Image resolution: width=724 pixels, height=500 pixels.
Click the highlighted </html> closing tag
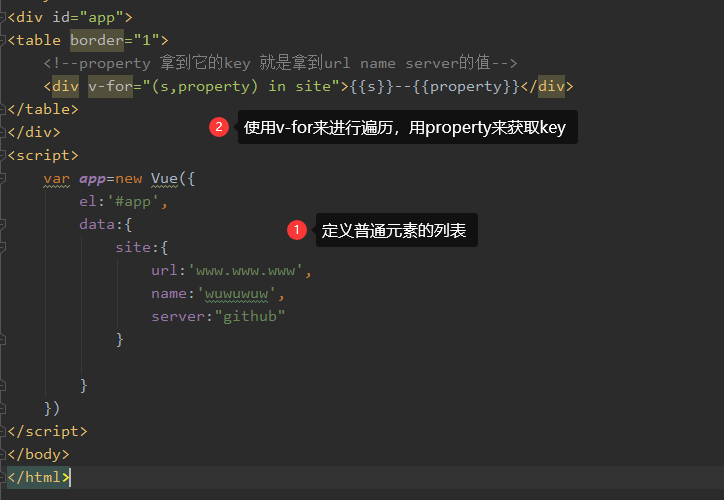[38, 477]
